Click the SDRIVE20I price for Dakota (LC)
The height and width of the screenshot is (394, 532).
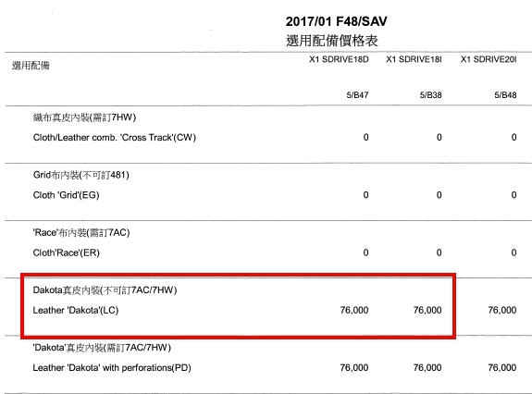point(502,310)
